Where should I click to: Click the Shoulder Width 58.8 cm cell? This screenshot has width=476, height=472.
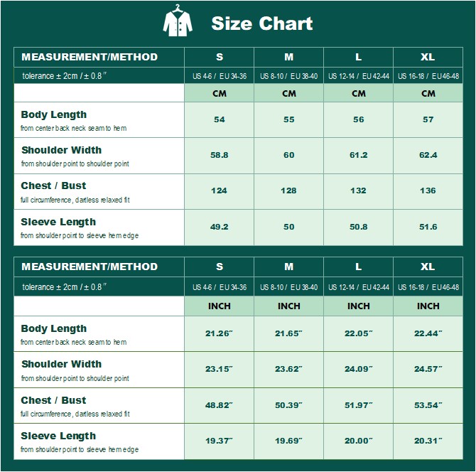[220, 156]
